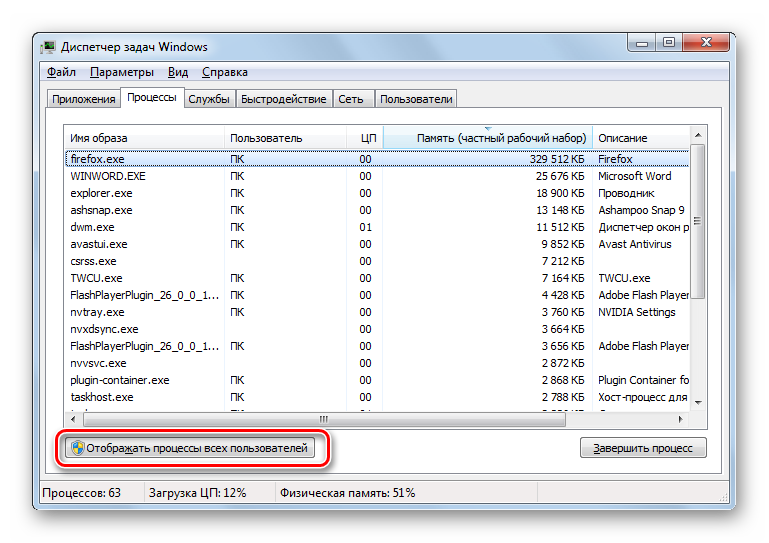Select the avastui.exe process
The image size is (769, 543).
point(377,244)
